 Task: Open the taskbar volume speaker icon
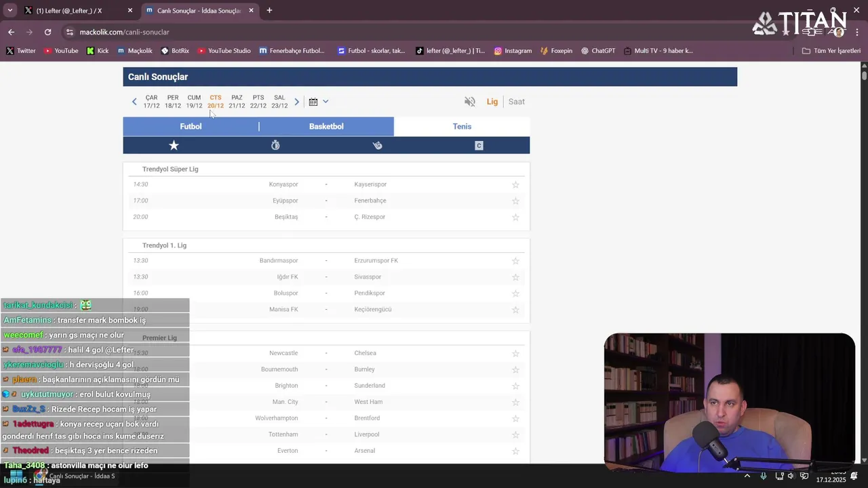tap(790, 476)
